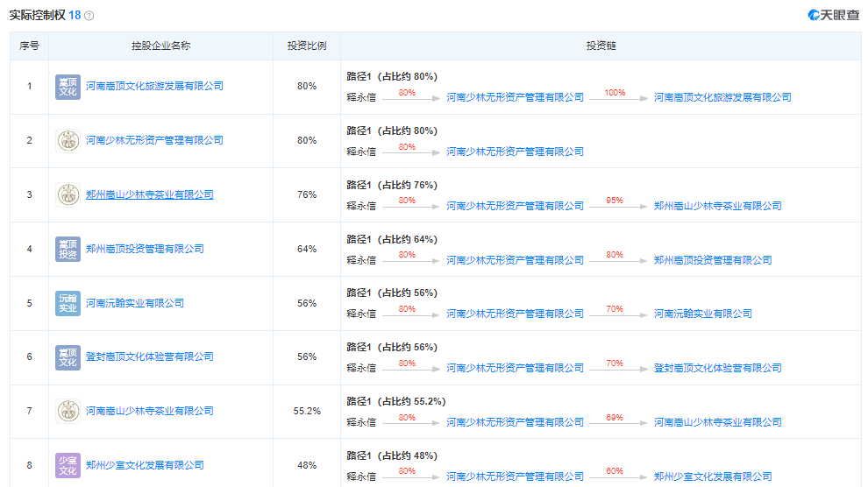Click the 嵩顶文化 logo badge beside 登封嵩顶文化体验营有限公司
868x487 pixels.
click(68, 356)
